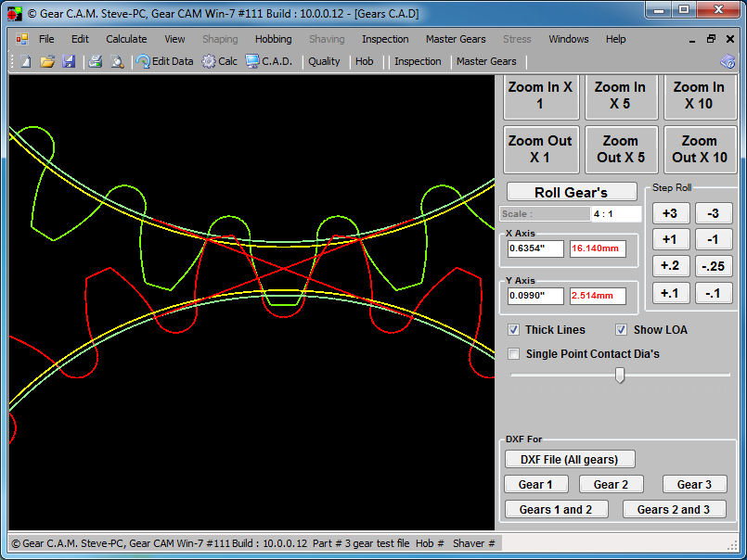This screenshot has width=747, height=560.
Task: Export DXF for Gear 2
Action: tap(612, 484)
